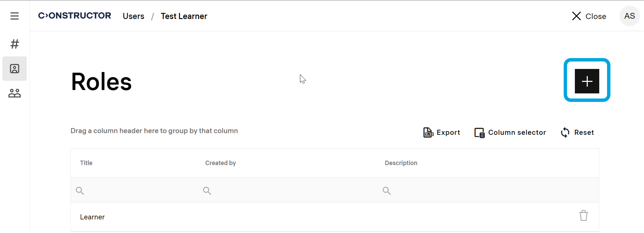Delete the Learner role with trash icon
This screenshot has width=644, height=233.
pos(583,216)
